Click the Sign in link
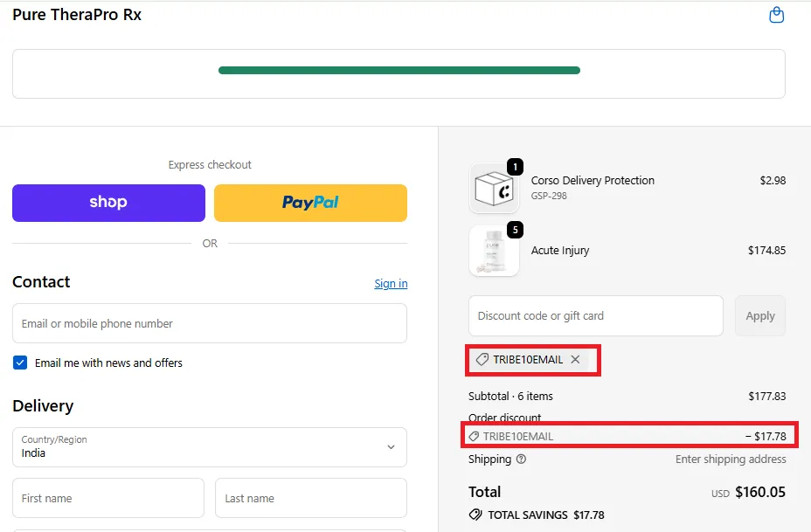811x532 pixels. point(390,283)
